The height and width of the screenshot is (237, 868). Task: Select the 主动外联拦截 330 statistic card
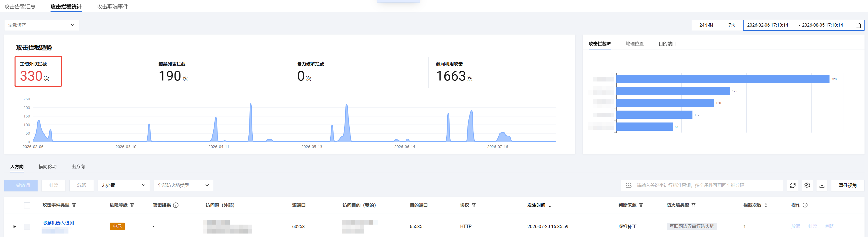pyautogui.click(x=38, y=71)
